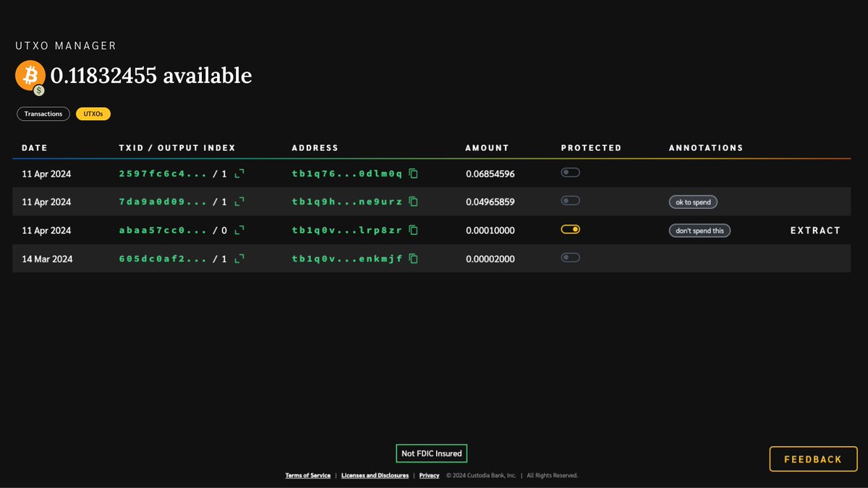Click the ADDRESS column header
Viewport: 868px width, 488px height.
[x=315, y=147]
